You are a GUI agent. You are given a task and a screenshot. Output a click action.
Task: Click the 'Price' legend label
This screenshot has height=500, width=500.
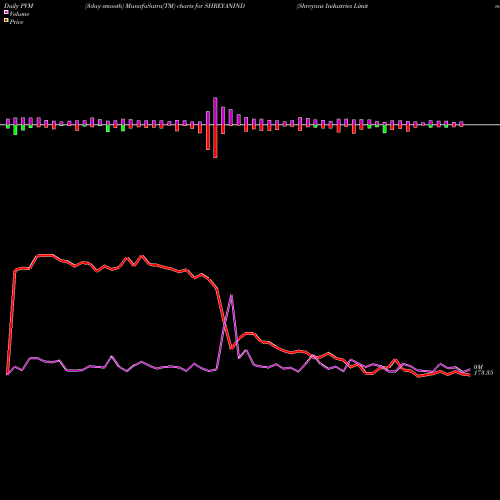point(16,22)
